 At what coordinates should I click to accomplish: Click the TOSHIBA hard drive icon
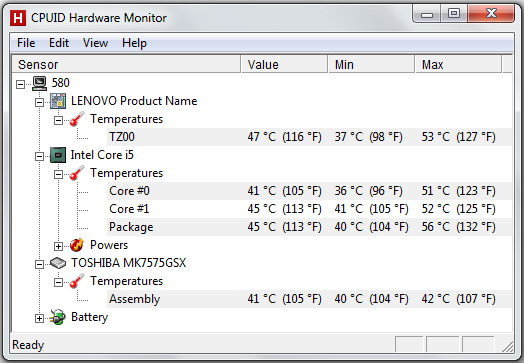pos(58,263)
